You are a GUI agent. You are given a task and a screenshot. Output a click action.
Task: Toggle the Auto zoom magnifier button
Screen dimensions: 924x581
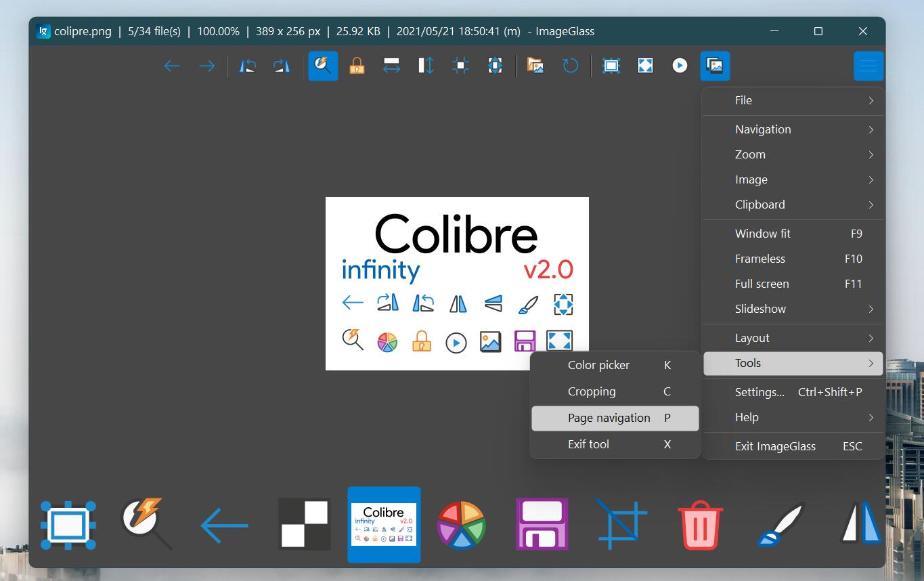323,66
